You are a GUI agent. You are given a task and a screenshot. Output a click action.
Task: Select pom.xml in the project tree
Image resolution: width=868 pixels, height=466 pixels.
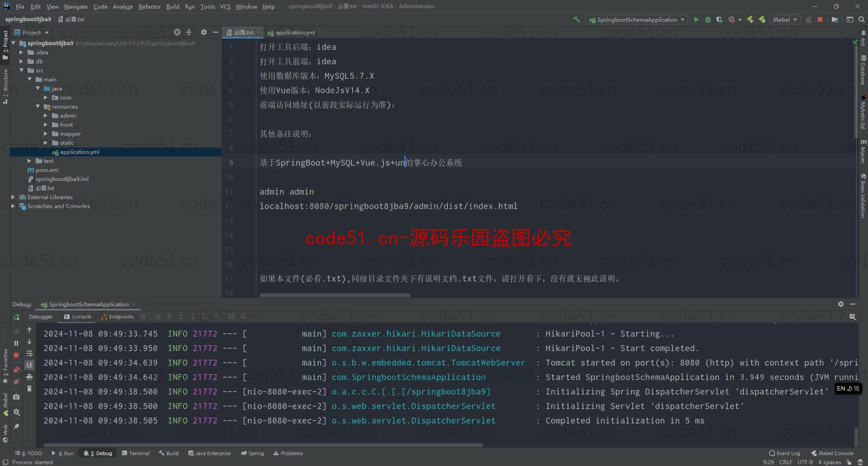[x=47, y=170]
